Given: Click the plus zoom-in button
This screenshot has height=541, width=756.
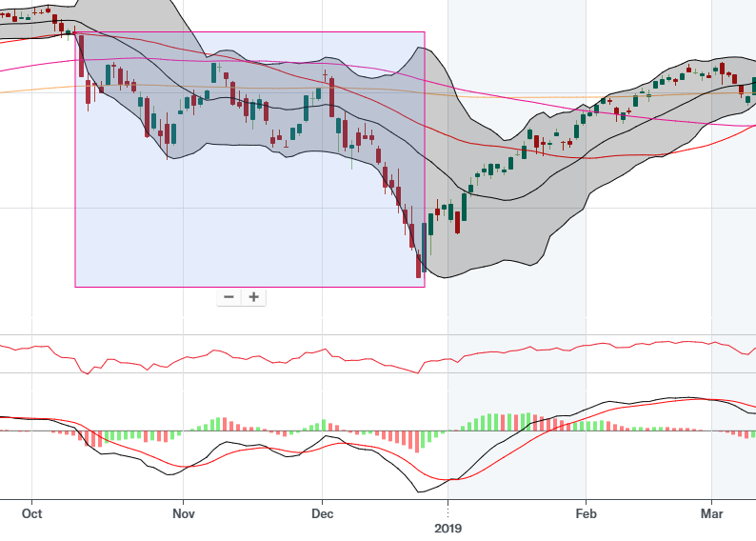Looking at the screenshot, I should point(253,297).
